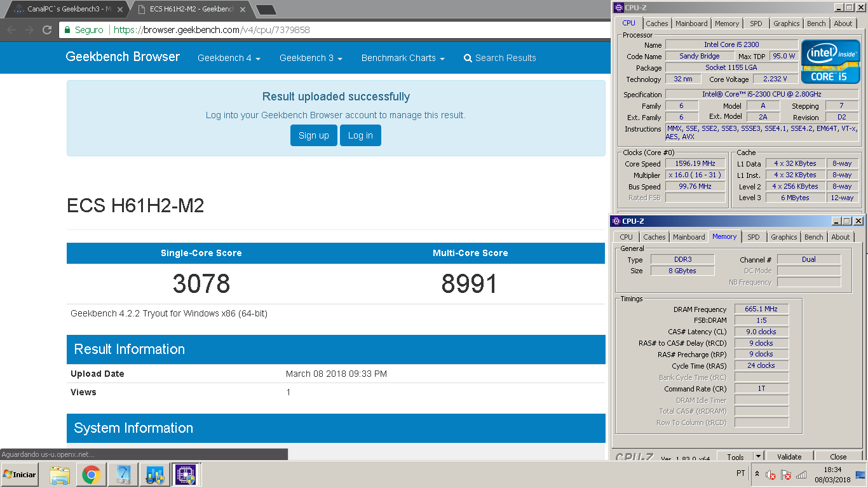The width and height of the screenshot is (868, 488).
Task: Click the browser address bar URL
Action: pyautogui.click(x=212, y=30)
